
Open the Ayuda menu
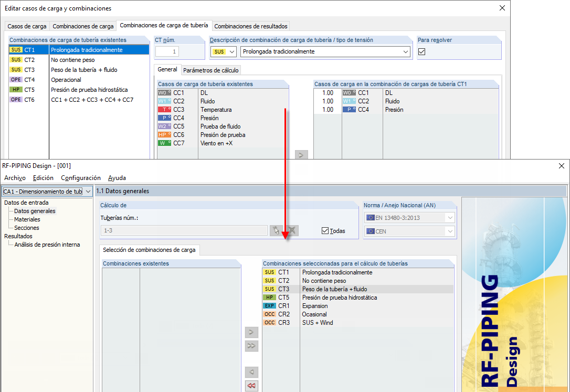point(117,178)
